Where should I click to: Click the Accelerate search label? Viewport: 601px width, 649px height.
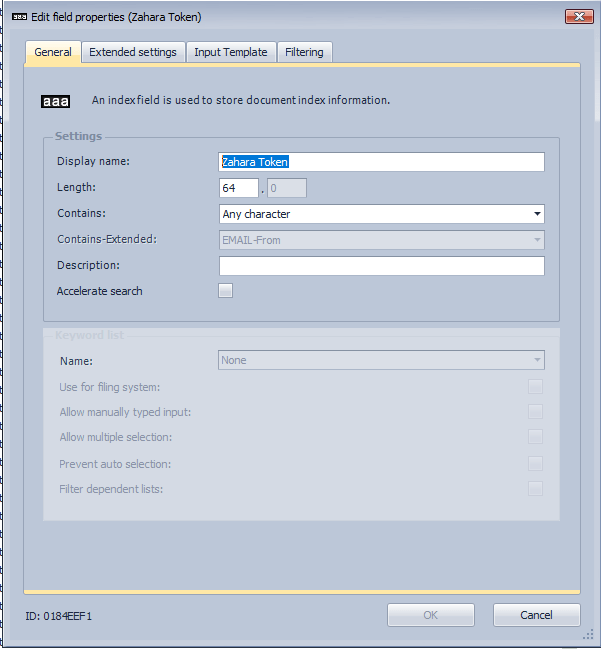99,291
